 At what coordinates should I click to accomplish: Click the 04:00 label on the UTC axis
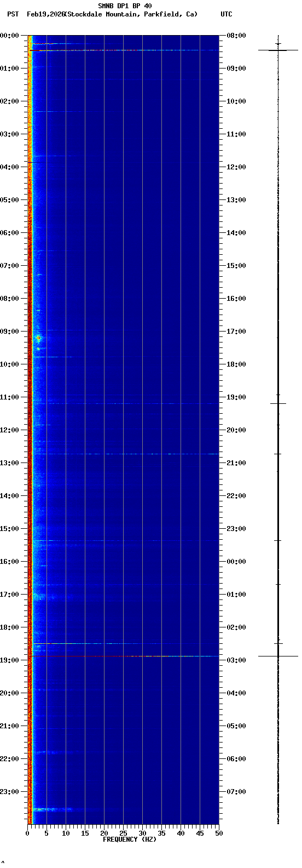pyautogui.click(x=236, y=693)
